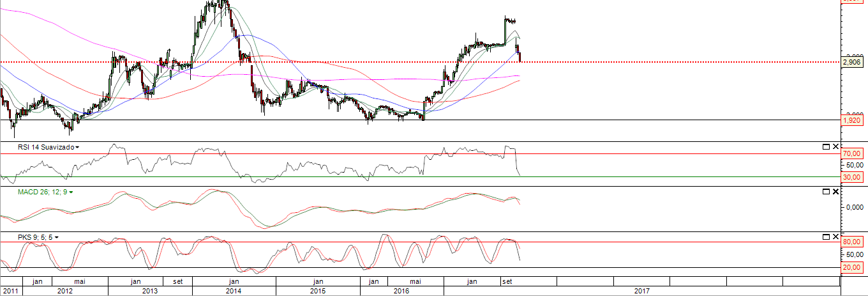
Task: Open the RSI 14 Suavizado dropdown
Action: [x=77, y=148]
